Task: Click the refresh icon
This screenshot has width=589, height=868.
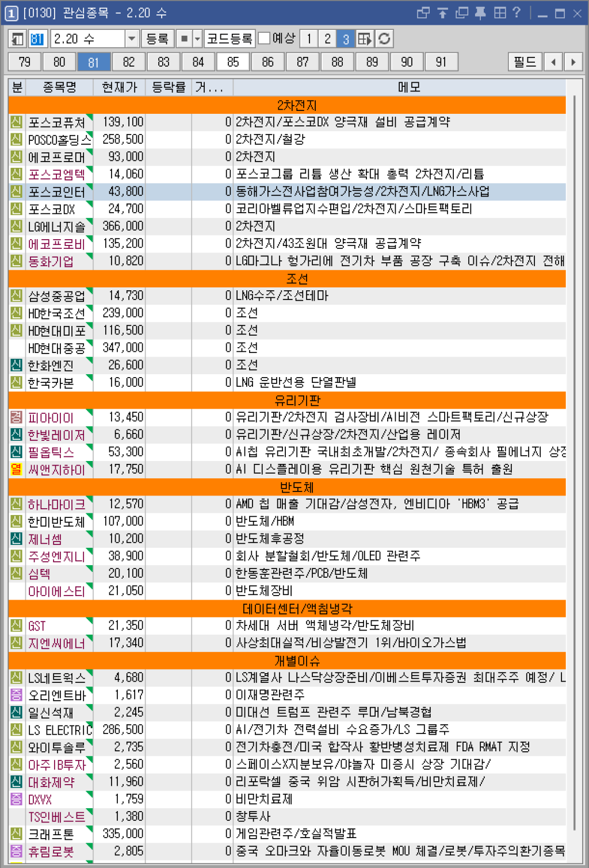Action: (x=384, y=39)
